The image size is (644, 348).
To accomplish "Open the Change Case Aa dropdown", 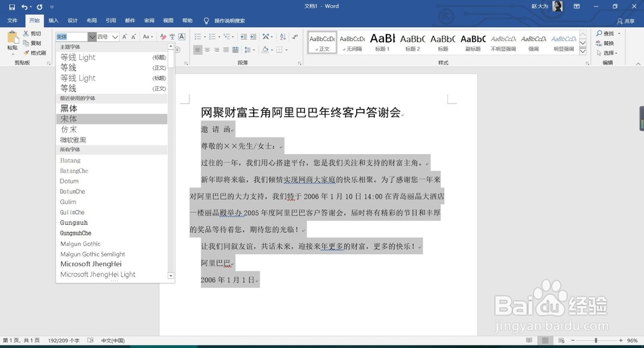I will coord(147,37).
